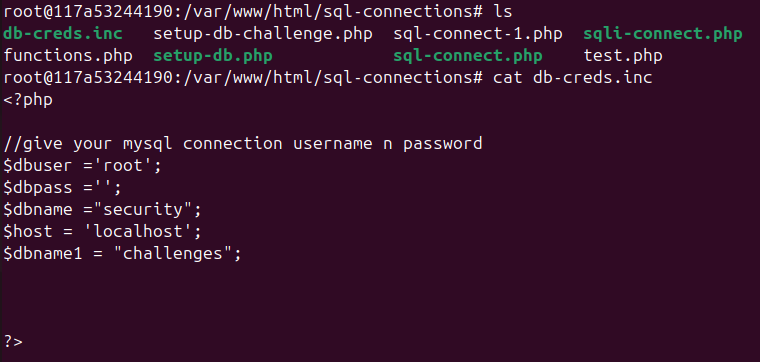Click the setup-db-challenge.php filename

[263, 34]
